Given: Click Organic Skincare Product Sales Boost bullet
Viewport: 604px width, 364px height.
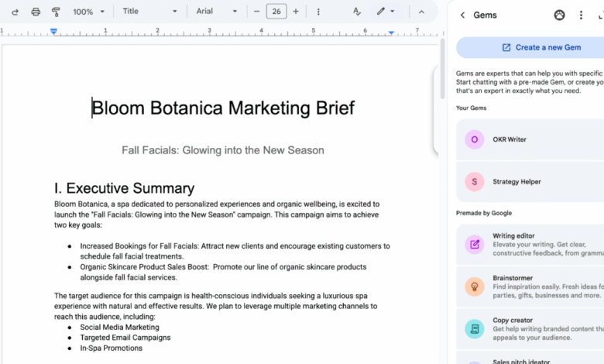Looking at the screenshot, I should coord(224,273).
